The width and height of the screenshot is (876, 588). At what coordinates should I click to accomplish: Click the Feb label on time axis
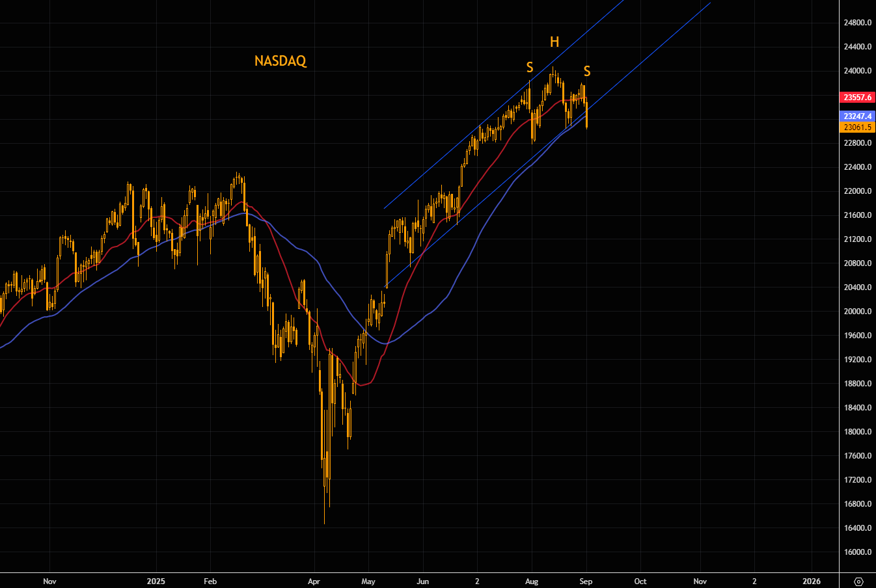(x=210, y=581)
